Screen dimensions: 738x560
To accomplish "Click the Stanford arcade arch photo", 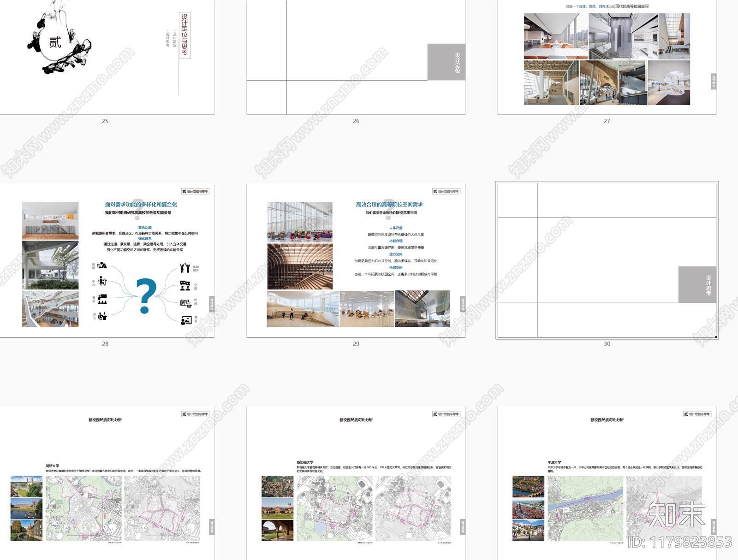I will [x=277, y=531].
